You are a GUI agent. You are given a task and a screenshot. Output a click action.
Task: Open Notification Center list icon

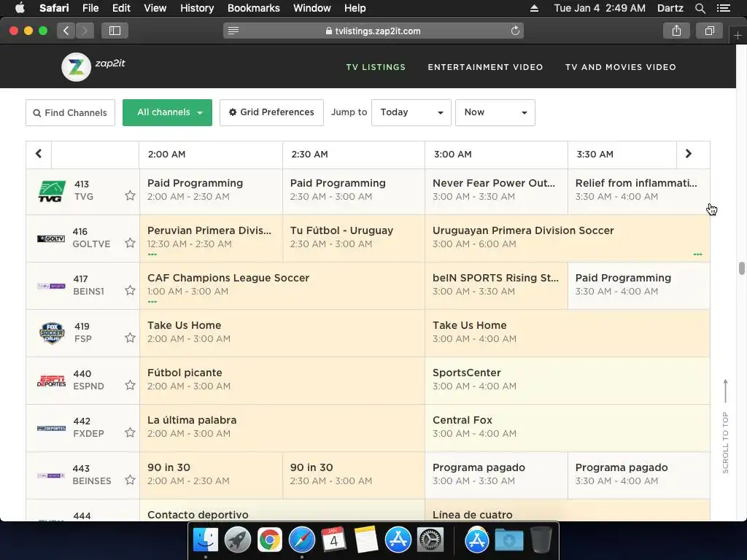723,8
